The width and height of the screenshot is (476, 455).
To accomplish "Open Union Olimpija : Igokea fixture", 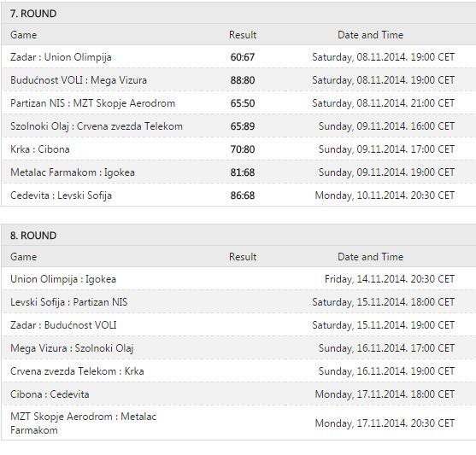I will point(63,279).
